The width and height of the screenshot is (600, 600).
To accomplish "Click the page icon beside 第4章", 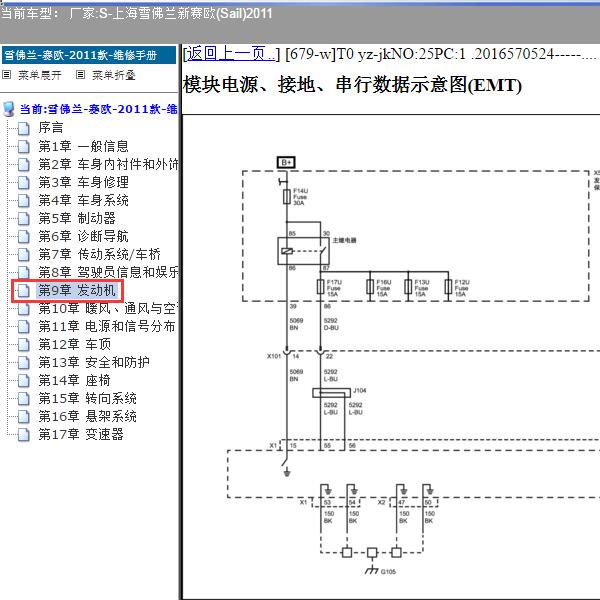I will 23,201.
